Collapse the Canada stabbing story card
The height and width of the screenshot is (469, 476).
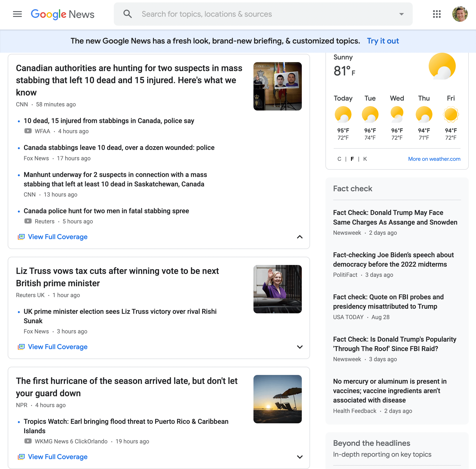coord(299,237)
